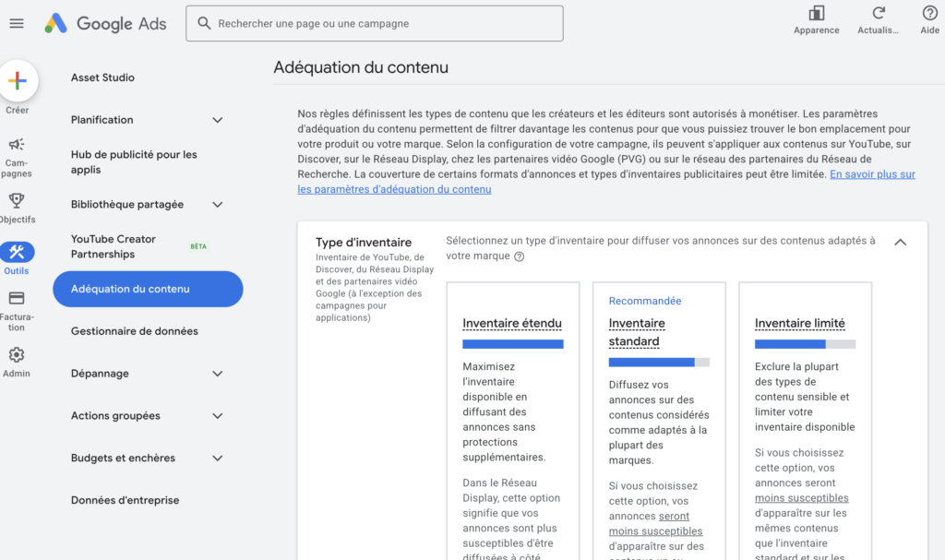
Task: Click the Google Ads logo
Action: 105,23
